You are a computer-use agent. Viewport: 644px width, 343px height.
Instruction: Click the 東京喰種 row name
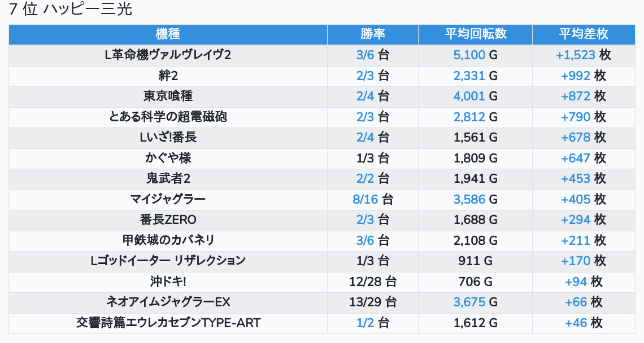coord(168,96)
